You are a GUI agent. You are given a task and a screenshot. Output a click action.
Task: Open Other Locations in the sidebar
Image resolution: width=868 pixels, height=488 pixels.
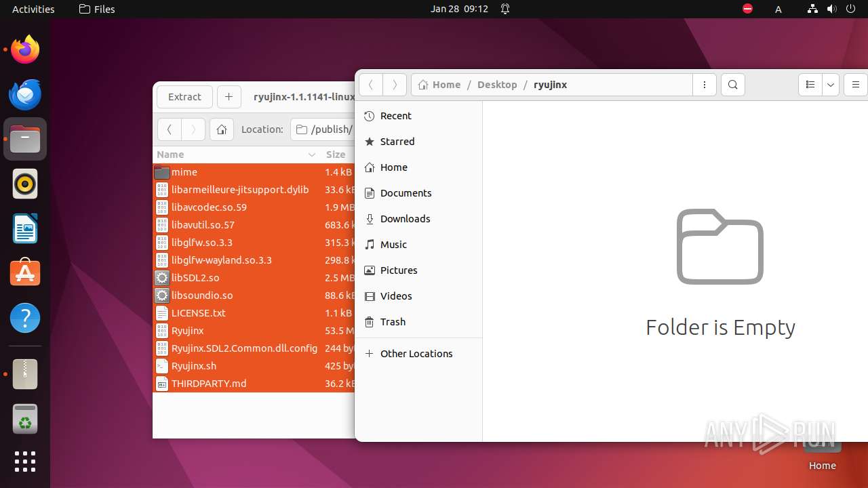(419, 354)
